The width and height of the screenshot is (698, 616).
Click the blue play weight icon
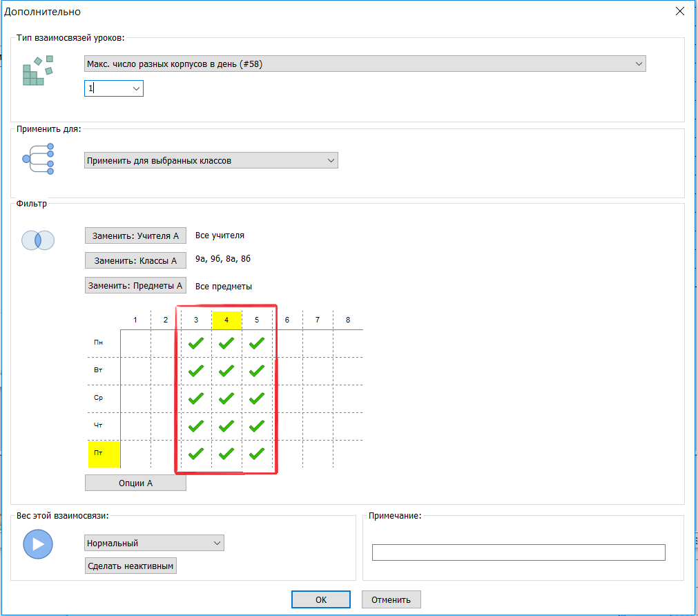click(37, 544)
